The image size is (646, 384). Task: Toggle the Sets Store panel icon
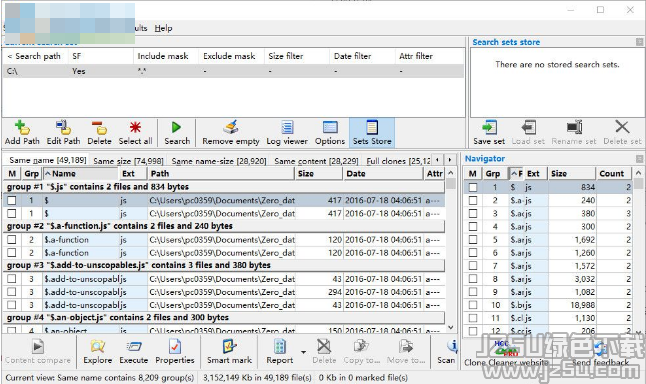(372, 127)
